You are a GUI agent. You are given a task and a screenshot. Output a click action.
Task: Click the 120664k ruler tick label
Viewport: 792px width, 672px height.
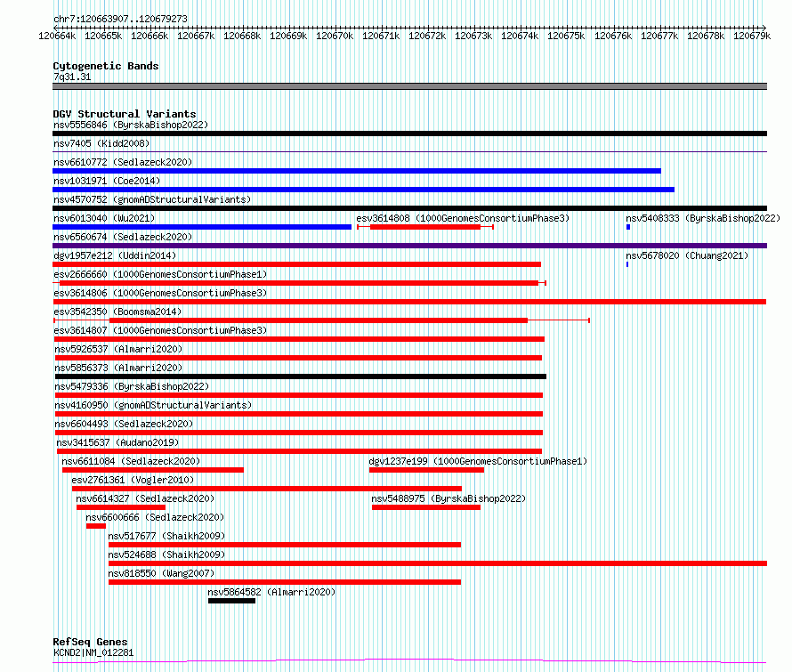point(57,36)
